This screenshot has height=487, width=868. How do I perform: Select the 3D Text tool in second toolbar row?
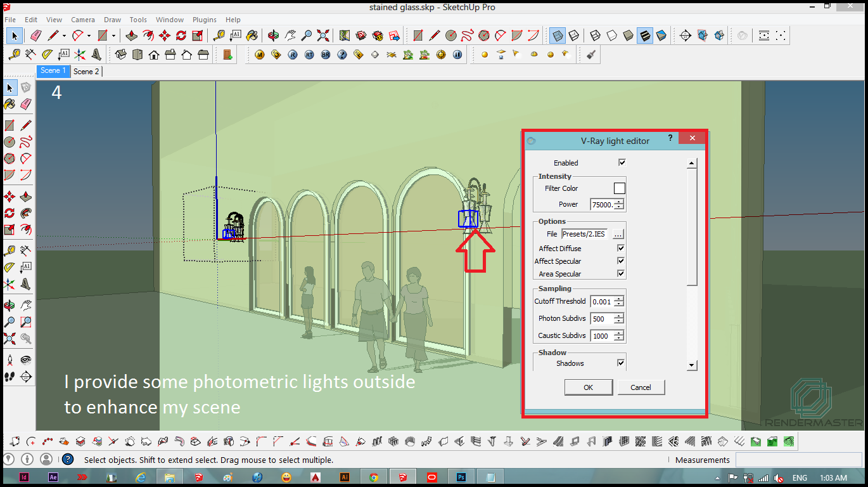(x=96, y=55)
